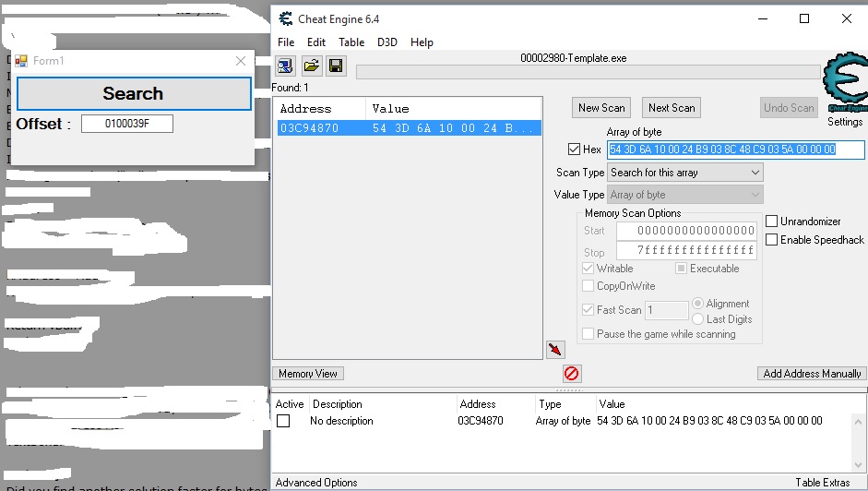Click the floppy disk save icon
The width and height of the screenshot is (868, 491).
click(336, 66)
